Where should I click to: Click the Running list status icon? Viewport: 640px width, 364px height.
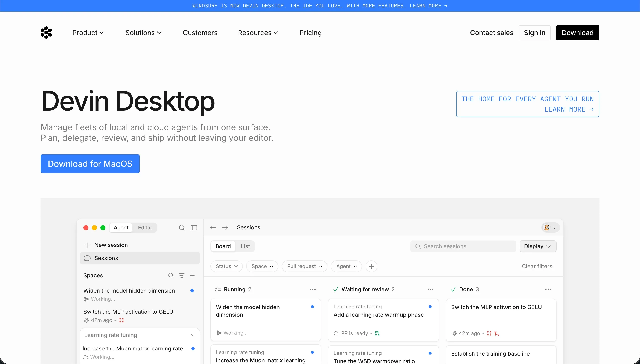(x=218, y=290)
